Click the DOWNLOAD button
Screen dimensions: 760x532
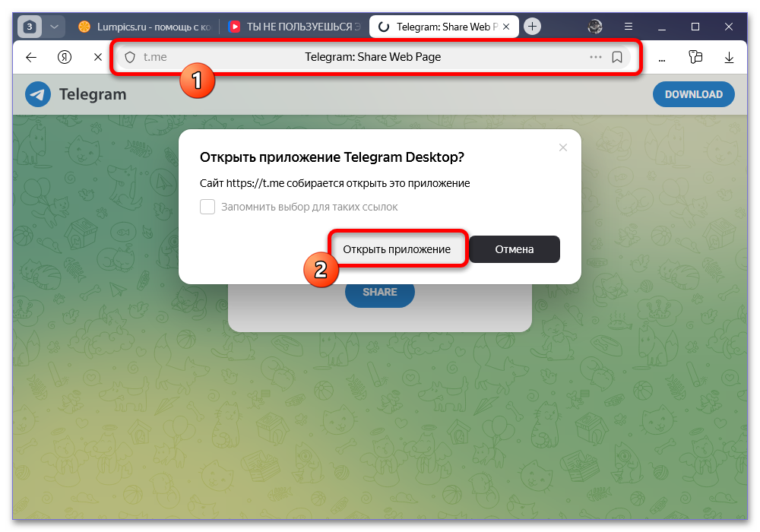click(x=694, y=94)
